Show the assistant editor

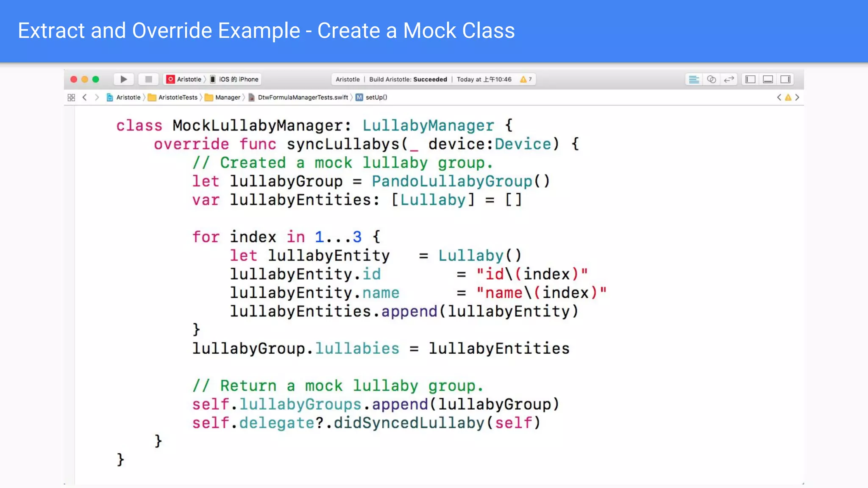[712, 79]
